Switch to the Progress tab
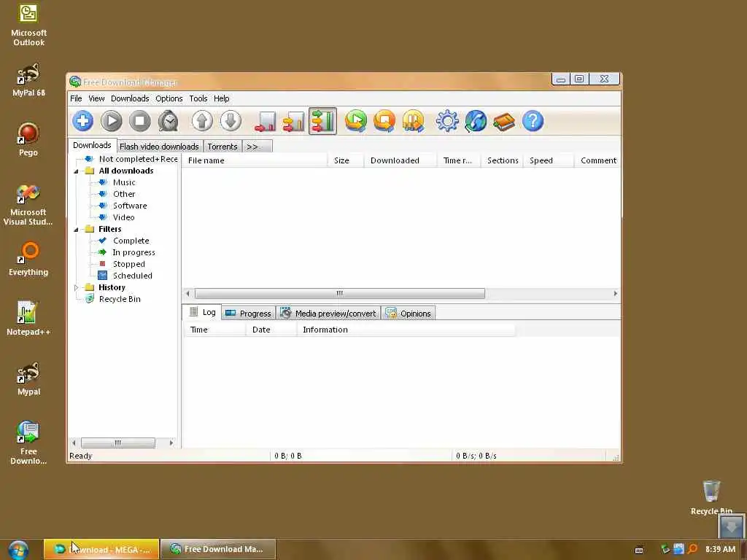The image size is (747, 560). 249,314
